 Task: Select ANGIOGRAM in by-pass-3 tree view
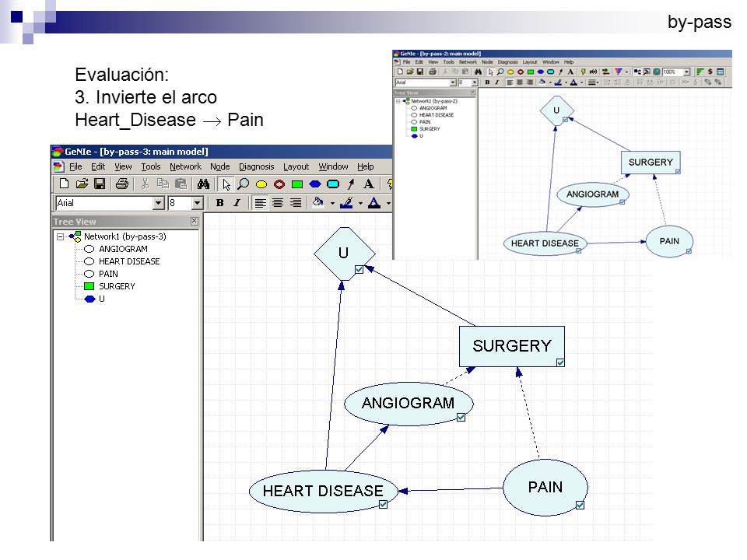coord(123,249)
